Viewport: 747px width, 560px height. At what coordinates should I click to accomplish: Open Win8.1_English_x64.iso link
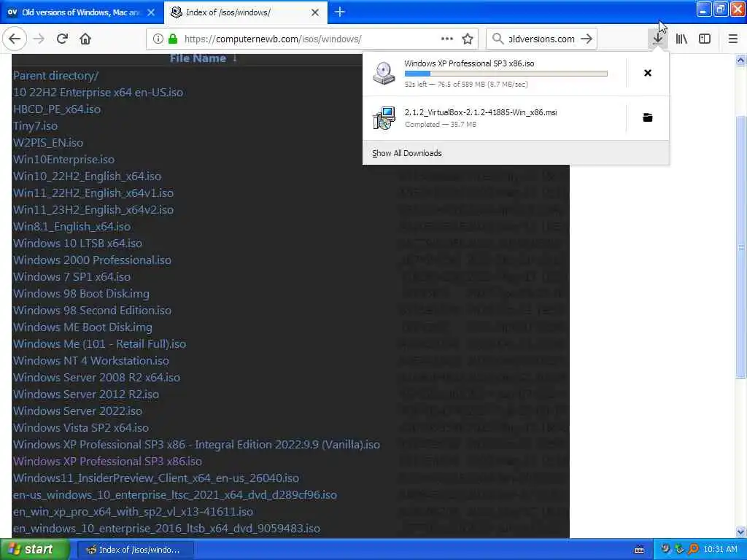coord(72,227)
